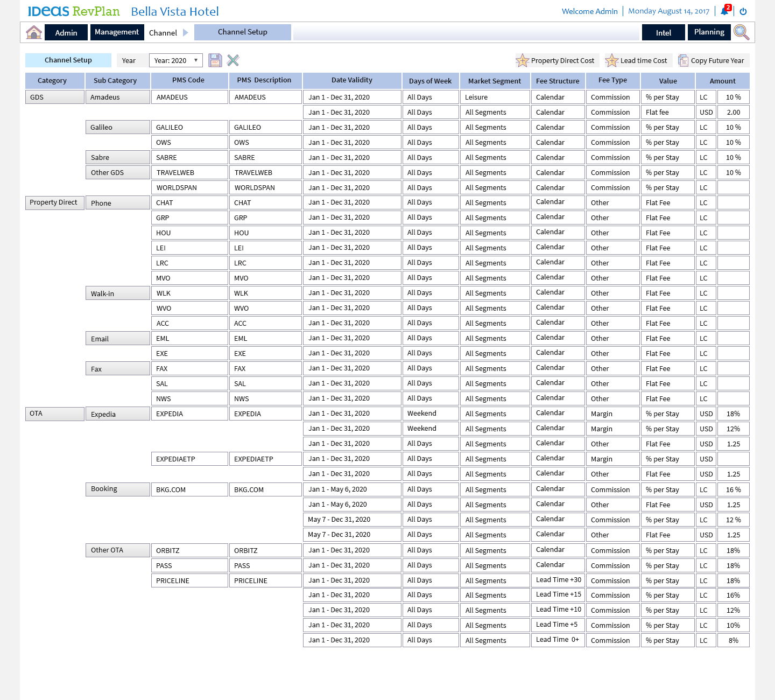Expand the Channel breadcrumb arrow
Image resolution: width=775 pixels, height=700 pixels.
tap(186, 33)
